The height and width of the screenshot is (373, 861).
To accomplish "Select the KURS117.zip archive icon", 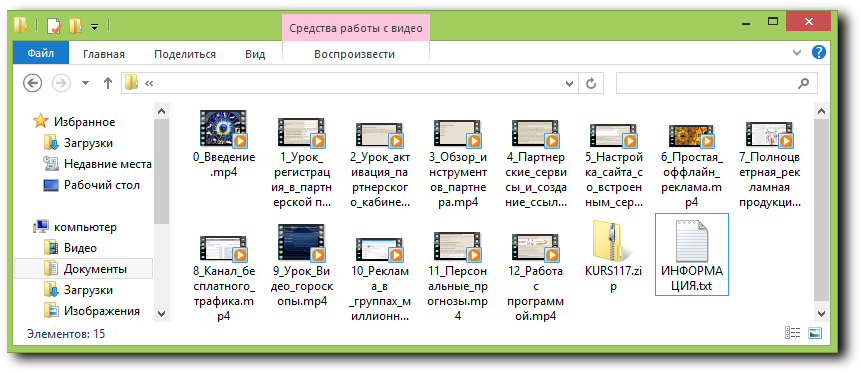I will click(612, 241).
